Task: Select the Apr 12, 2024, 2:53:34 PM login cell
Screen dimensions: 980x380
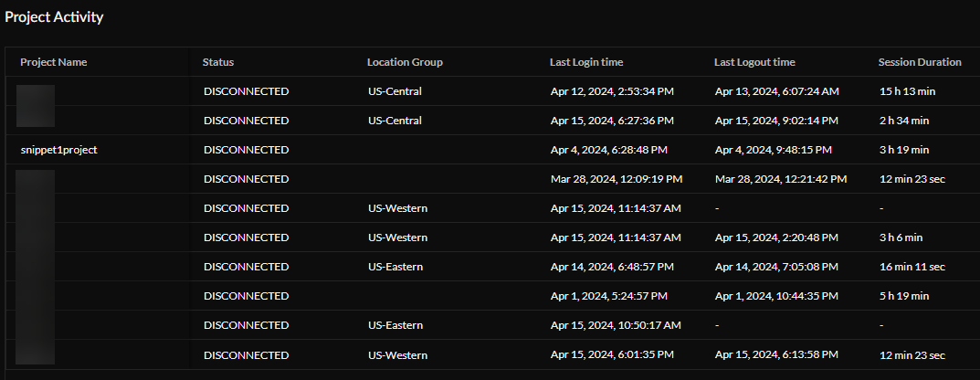Action: click(612, 91)
